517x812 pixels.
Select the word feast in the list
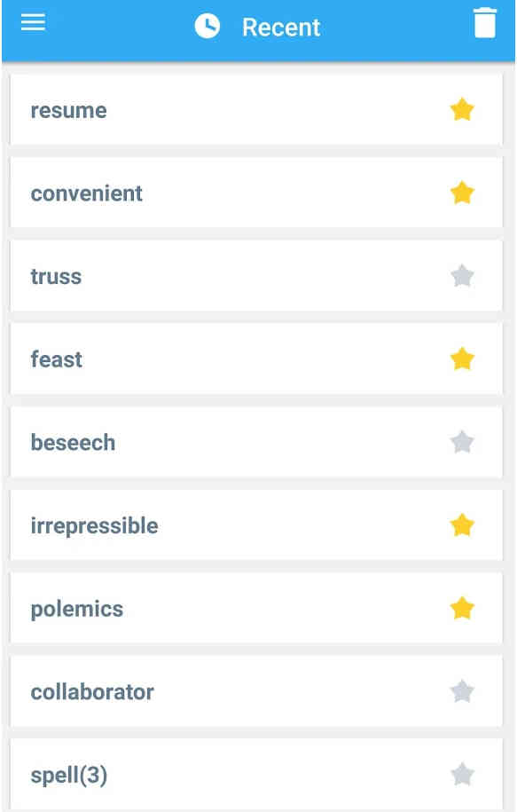tap(57, 359)
